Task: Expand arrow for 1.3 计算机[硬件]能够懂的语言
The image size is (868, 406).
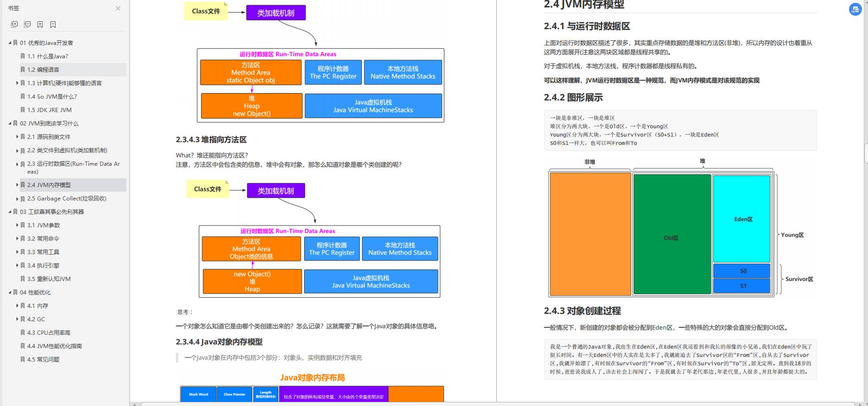Action: (x=17, y=83)
